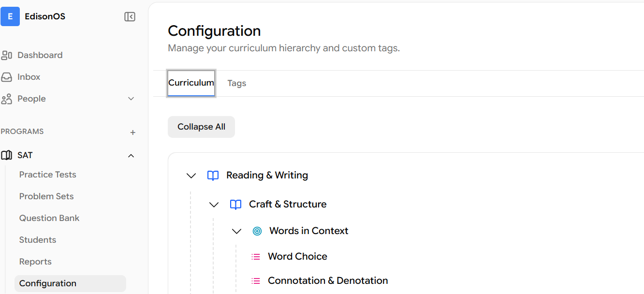Switch to the Tags tab
Screen dimensions: 644x294
click(x=236, y=83)
